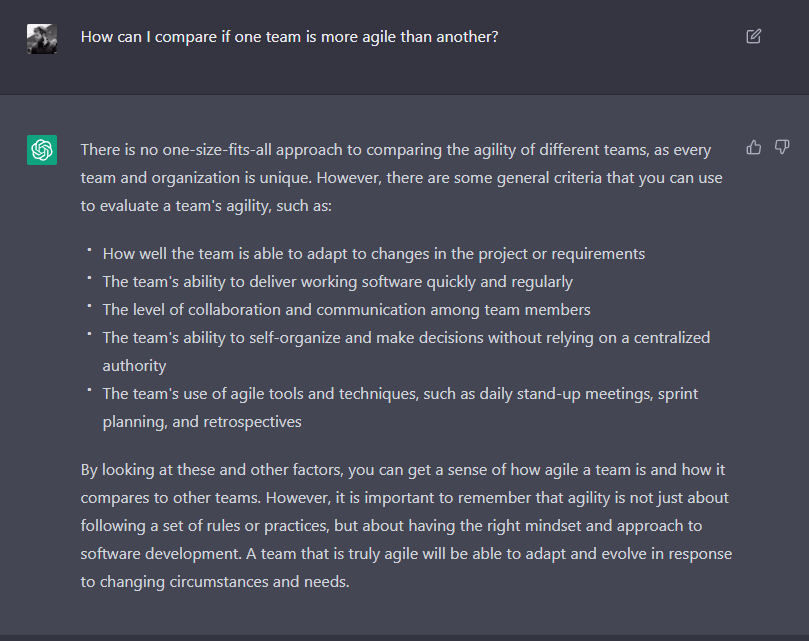The height and width of the screenshot is (641, 809).
Task: Click the user question about agile teams
Action: click(x=289, y=37)
